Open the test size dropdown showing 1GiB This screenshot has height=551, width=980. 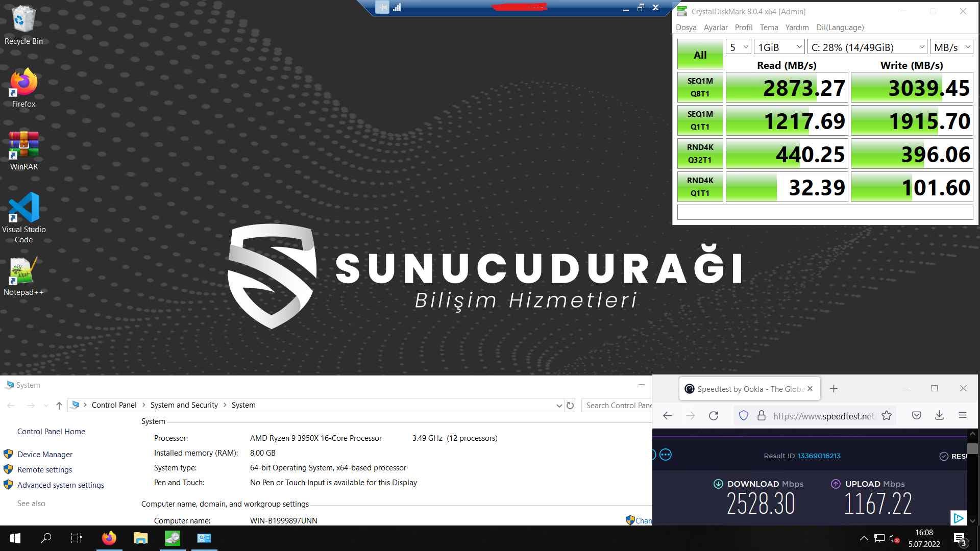(779, 47)
